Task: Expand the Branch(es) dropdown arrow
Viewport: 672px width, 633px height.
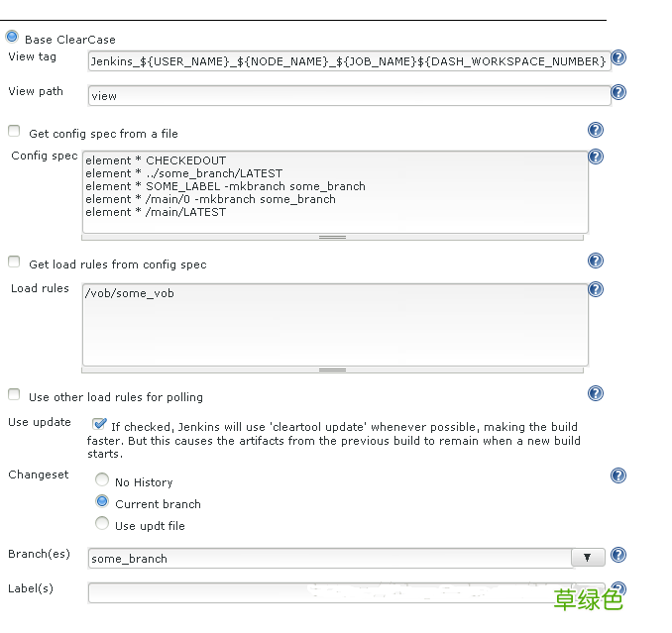Action: 588,558
